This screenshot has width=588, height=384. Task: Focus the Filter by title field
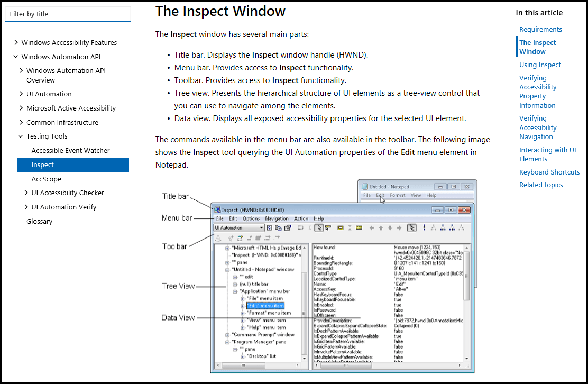coord(68,14)
